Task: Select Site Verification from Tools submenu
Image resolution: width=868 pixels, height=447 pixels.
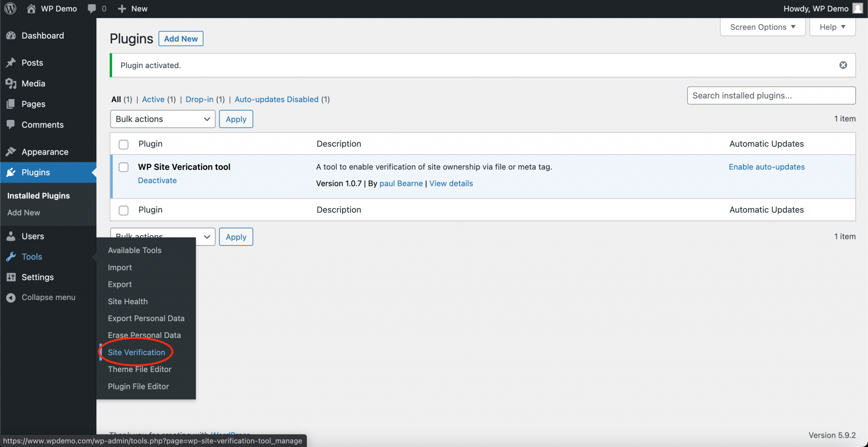Action: (x=136, y=352)
